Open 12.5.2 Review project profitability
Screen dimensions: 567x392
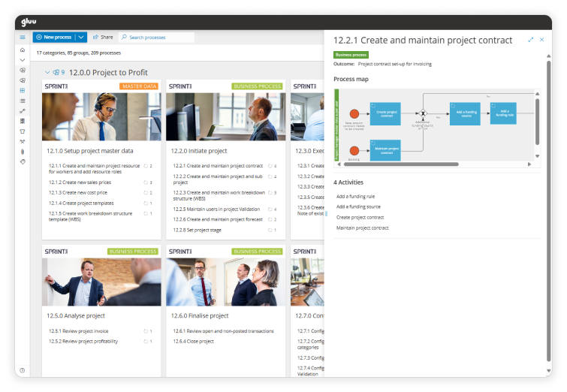[x=83, y=342]
